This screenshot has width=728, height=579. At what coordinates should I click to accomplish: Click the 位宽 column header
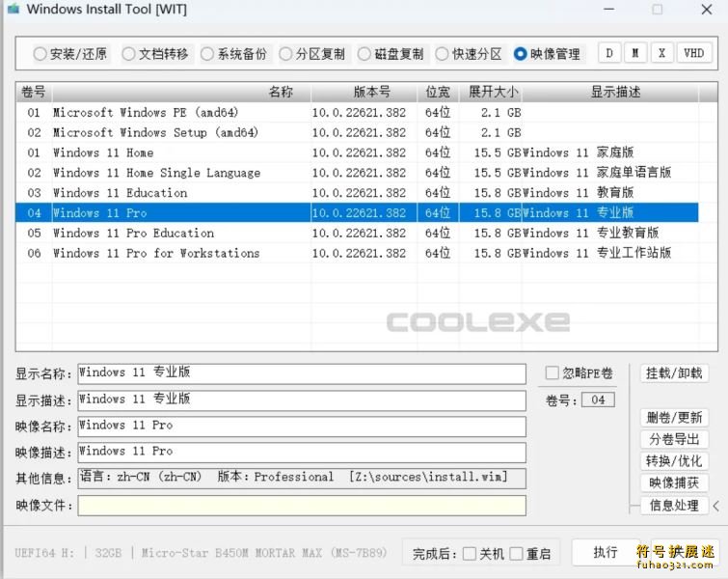click(438, 92)
